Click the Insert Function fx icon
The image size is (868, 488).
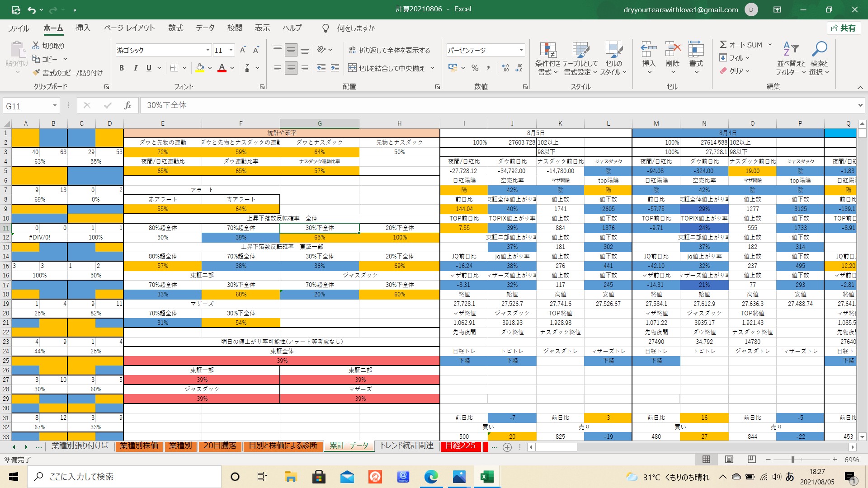127,105
